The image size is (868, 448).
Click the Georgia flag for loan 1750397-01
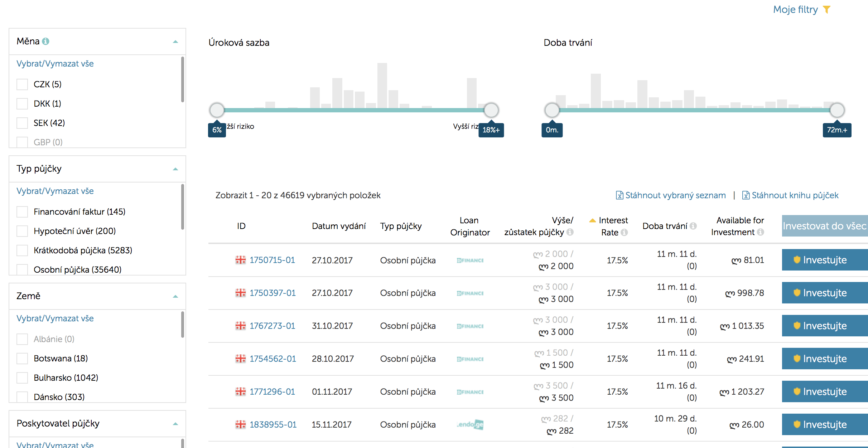point(241,293)
